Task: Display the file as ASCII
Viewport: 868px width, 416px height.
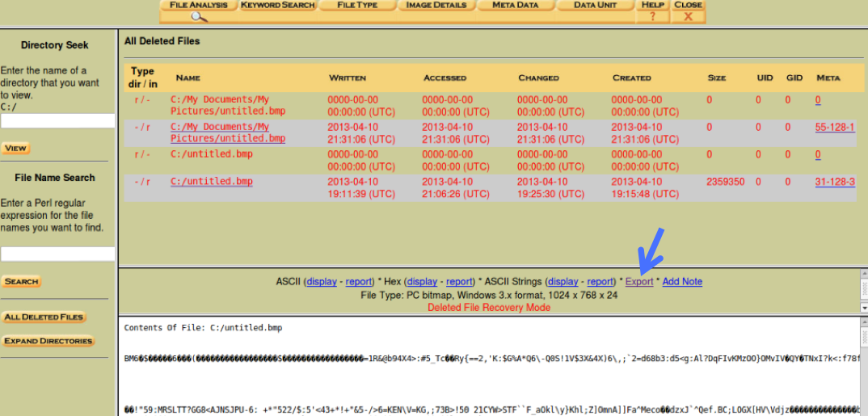Action: tap(322, 282)
